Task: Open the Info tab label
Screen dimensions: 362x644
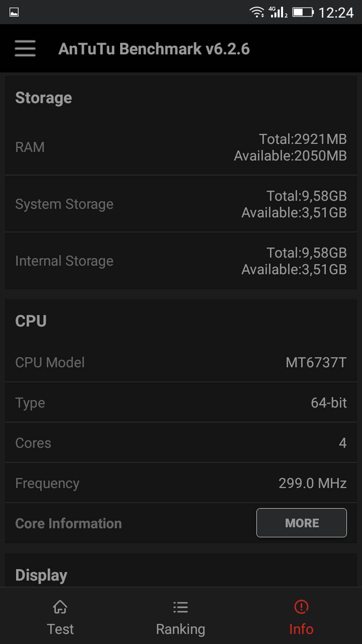Action: coord(301,629)
